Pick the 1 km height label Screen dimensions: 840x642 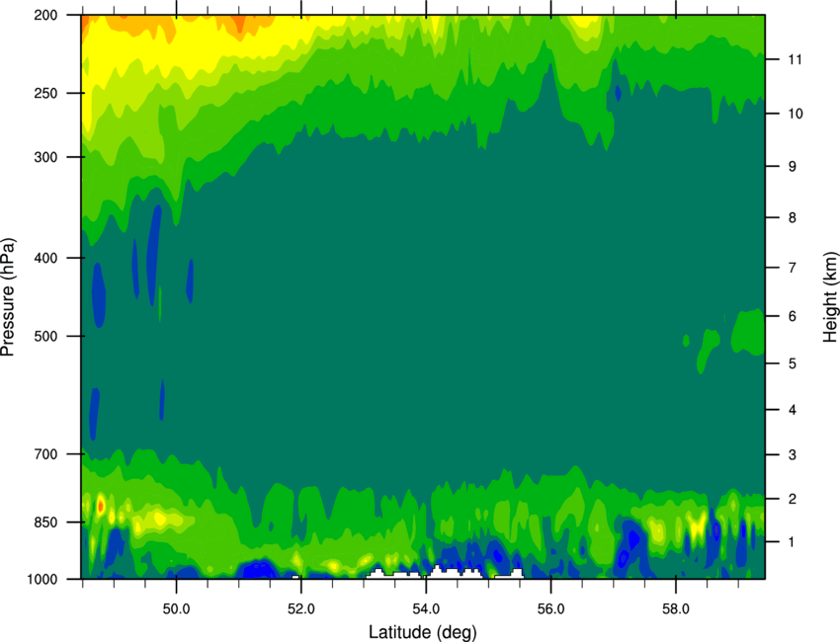793,542
